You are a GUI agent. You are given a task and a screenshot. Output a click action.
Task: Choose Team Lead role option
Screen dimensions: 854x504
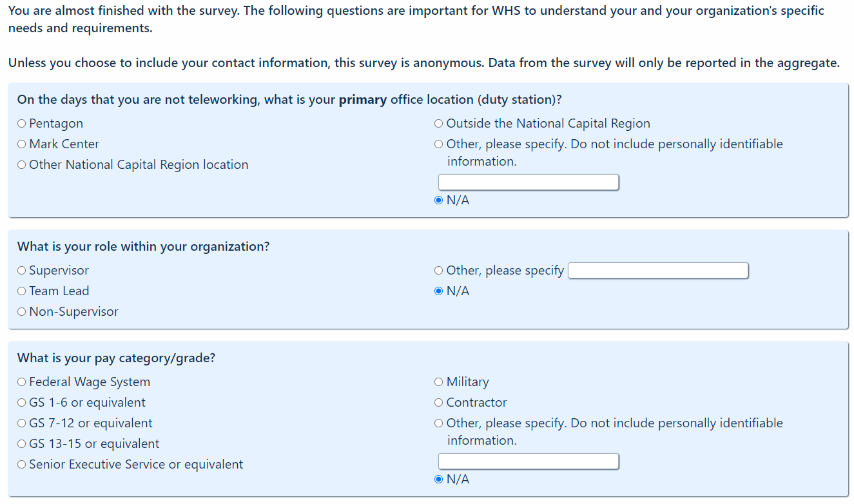click(x=23, y=291)
